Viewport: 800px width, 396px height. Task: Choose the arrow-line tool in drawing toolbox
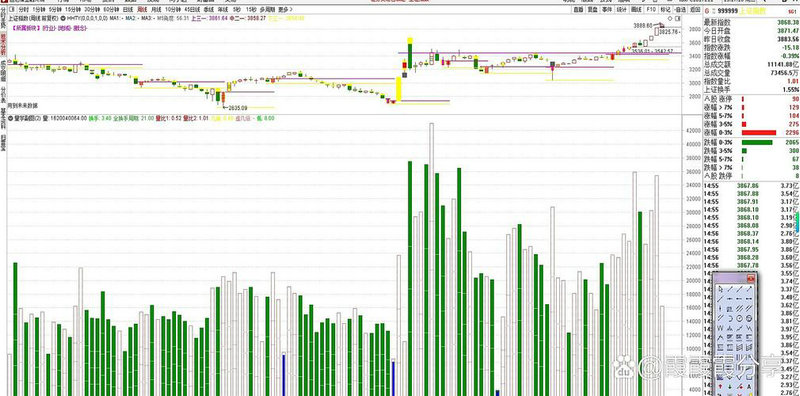[749, 289]
